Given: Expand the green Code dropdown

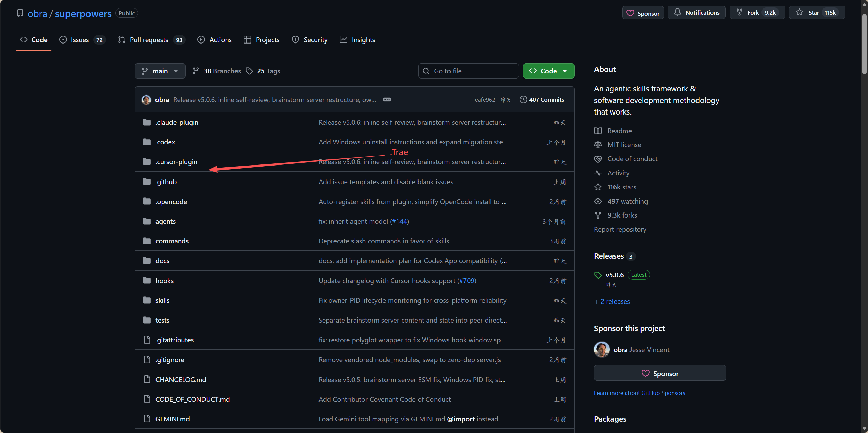Looking at the screenshot, I should [548, 71].
